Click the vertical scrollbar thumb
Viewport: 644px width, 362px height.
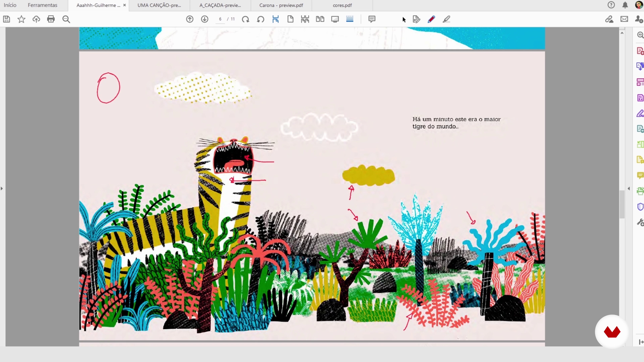coord(622,204)
